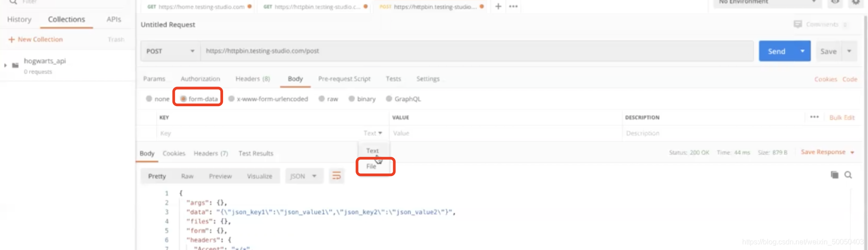The image size is (868, 250).
Task: Switch to the Params tab
Action: click(x=154, y=79)
